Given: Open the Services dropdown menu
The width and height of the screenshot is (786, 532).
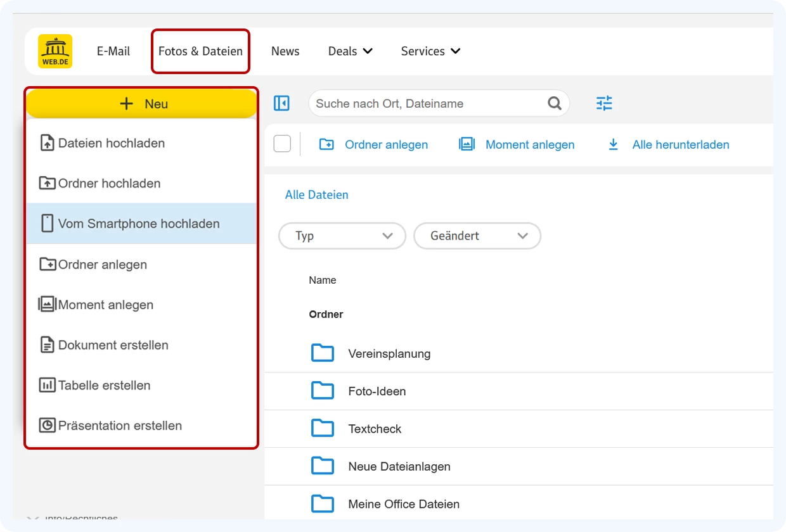Looking at the screenshot, I should [430, 51].
